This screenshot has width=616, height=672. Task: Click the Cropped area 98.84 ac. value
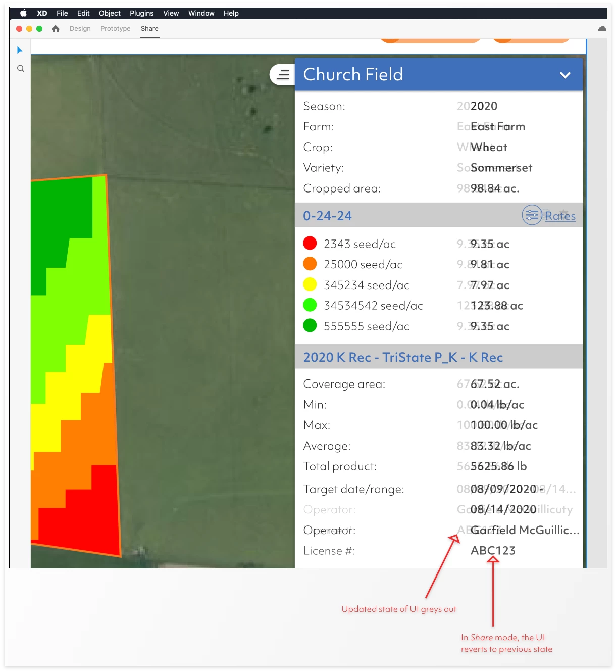coord(495,188)
